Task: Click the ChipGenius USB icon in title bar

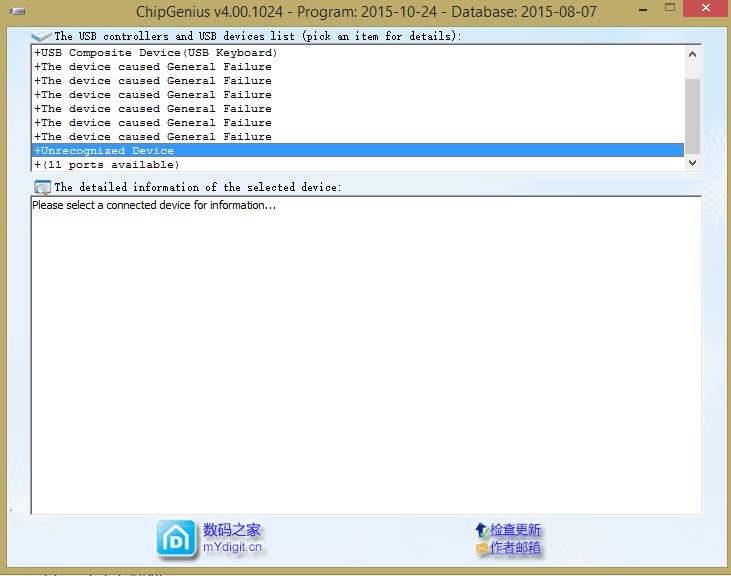Action: click(17, 11)
